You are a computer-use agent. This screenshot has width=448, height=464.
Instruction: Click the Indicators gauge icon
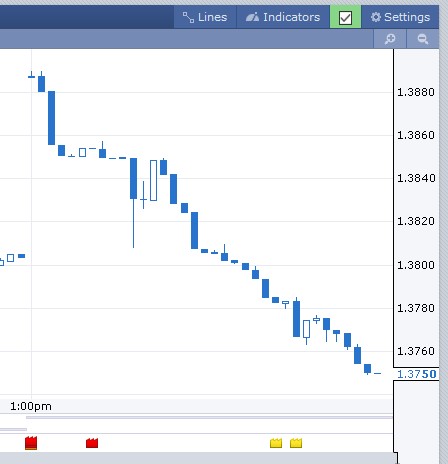click(x=252, y=17)
